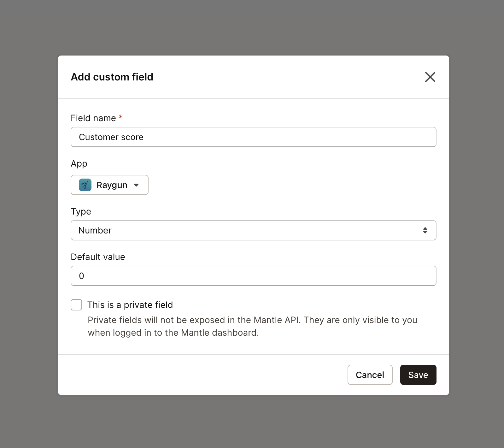This screenshot has height=448, width=504.
Task: Click the Save button
Action: 418,375
